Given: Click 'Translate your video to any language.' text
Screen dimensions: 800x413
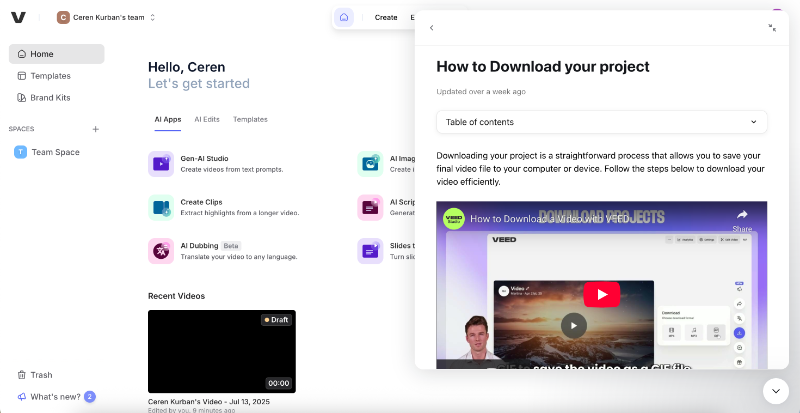Looking at the screenshot, I should [x=239, y=257].
